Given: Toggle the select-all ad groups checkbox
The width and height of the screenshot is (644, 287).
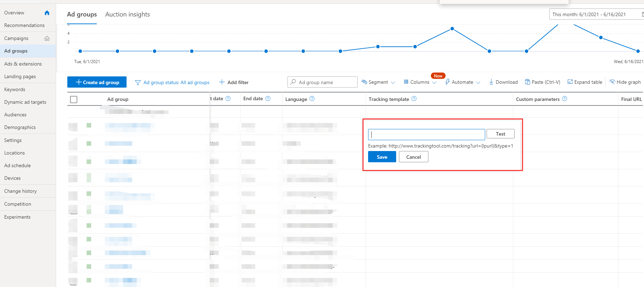Looking at the screenshot, I should 74,100.
